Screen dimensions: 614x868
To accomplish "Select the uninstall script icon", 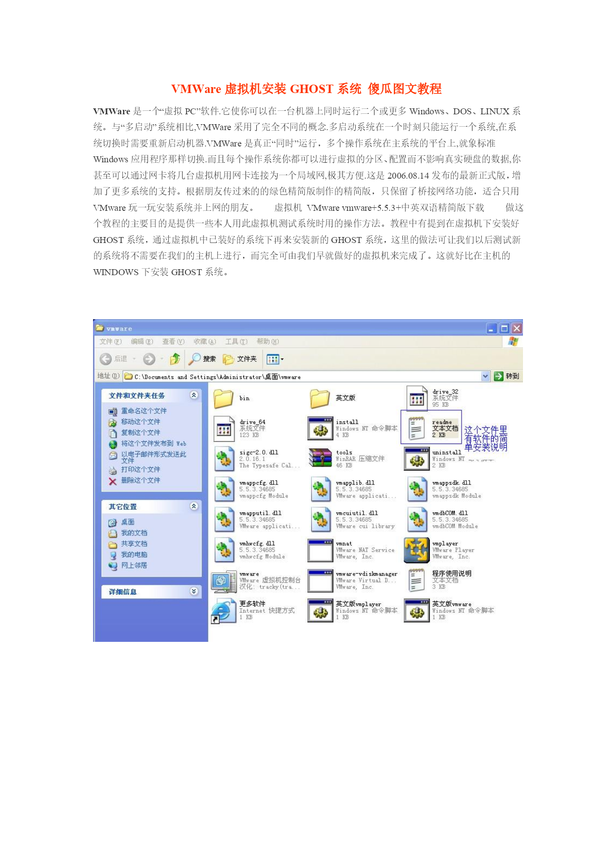I will tap(417, 459).
